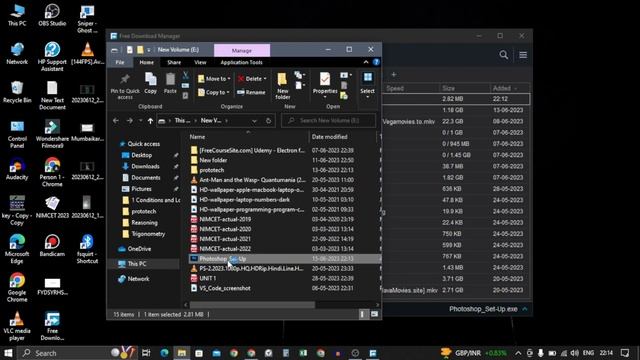640x360 pixels.
Task: Switch to the View ribbon tab
Action: [x=200, y=62]
